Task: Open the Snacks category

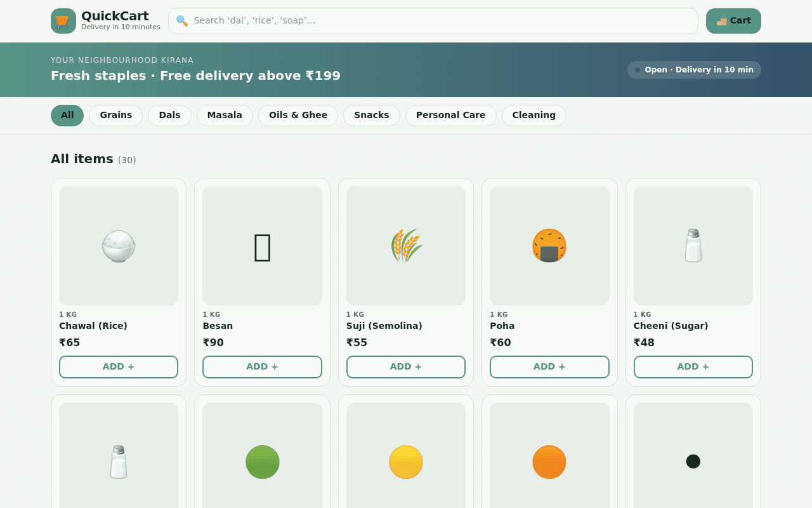Action: [372, 116]
